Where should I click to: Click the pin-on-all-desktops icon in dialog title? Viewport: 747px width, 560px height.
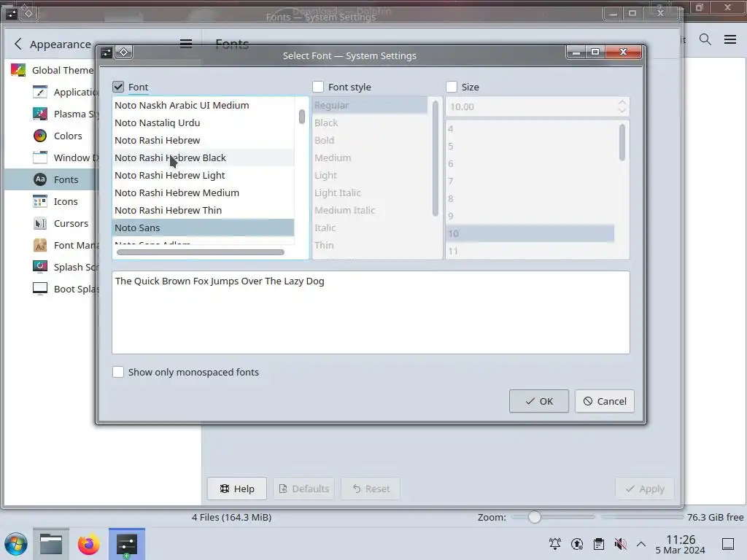click(x=123, y=52)
